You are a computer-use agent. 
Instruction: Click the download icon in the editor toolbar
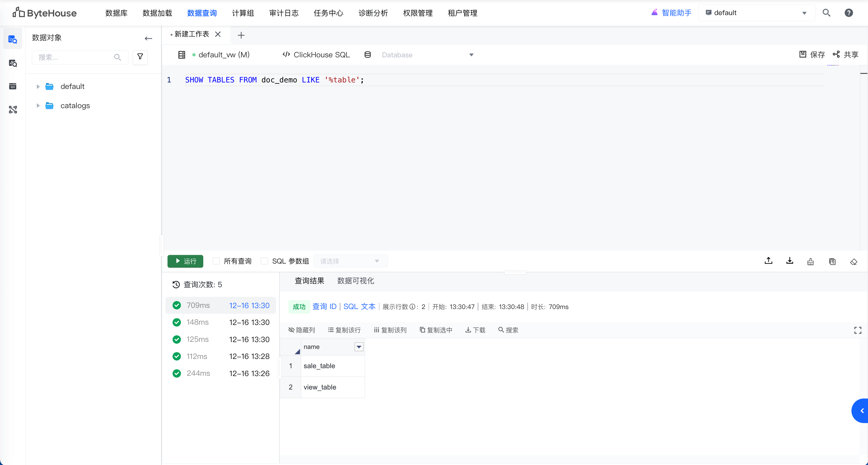789,261
